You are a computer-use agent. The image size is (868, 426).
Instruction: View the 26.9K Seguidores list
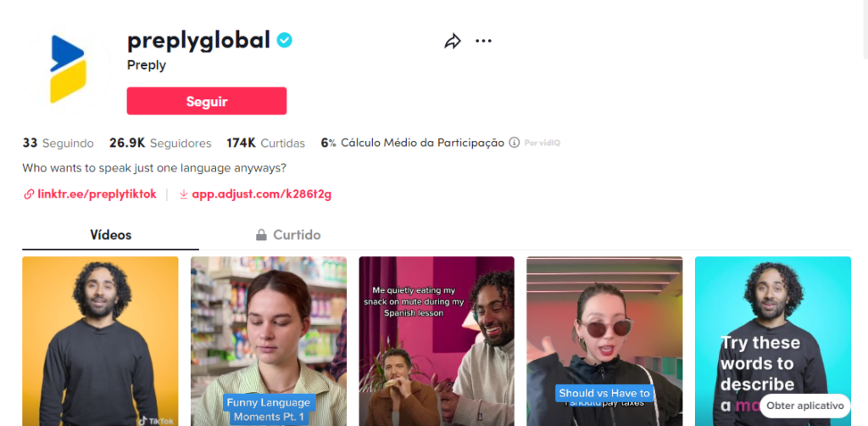[x=160, y=143]
